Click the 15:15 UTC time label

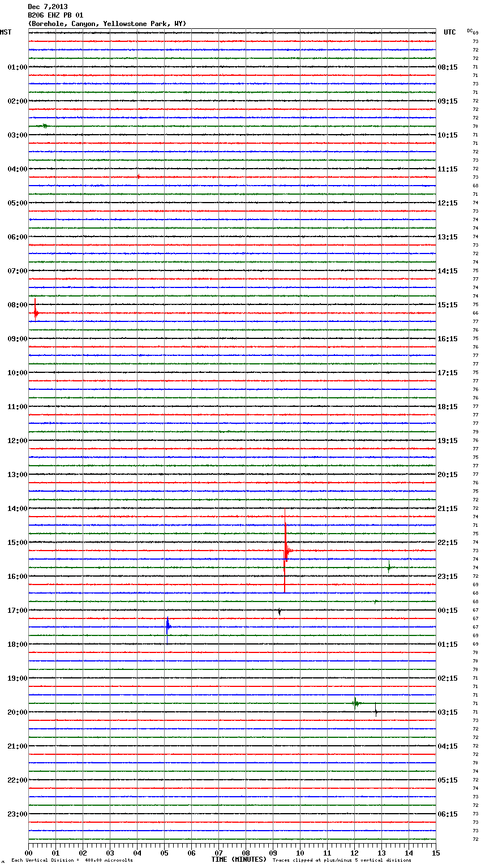(448, 305)
